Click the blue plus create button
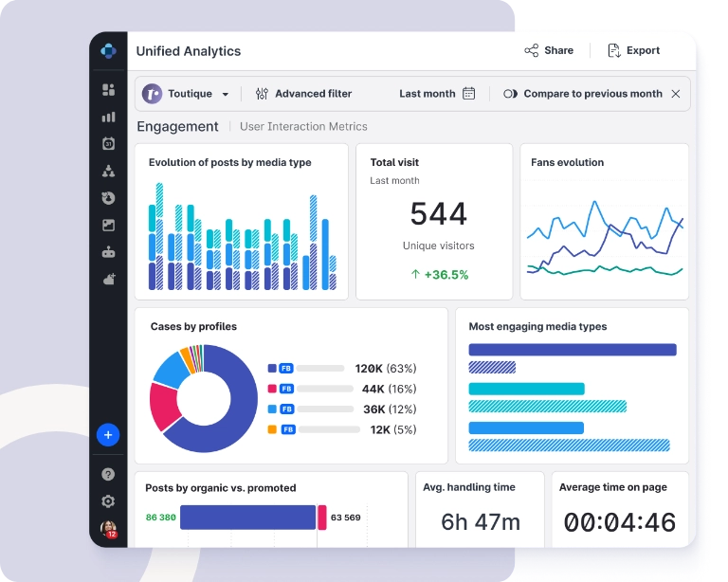 108,435
